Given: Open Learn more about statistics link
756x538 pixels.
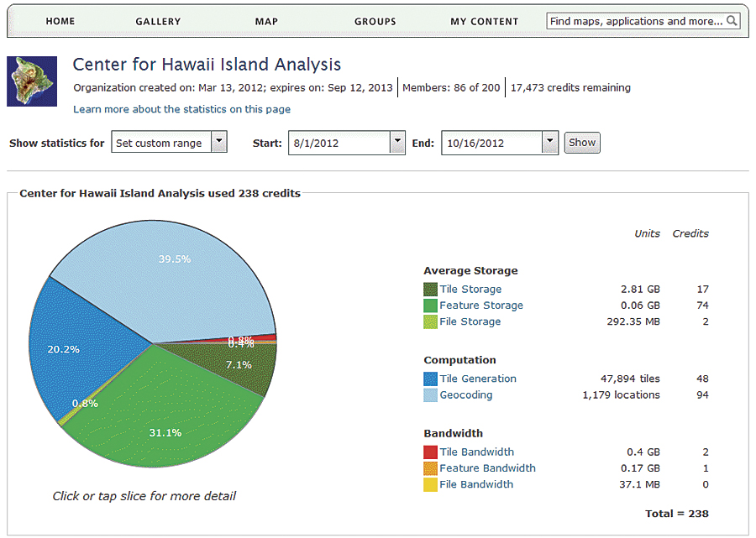Looking at the screenshot, I should pos(182,109).
